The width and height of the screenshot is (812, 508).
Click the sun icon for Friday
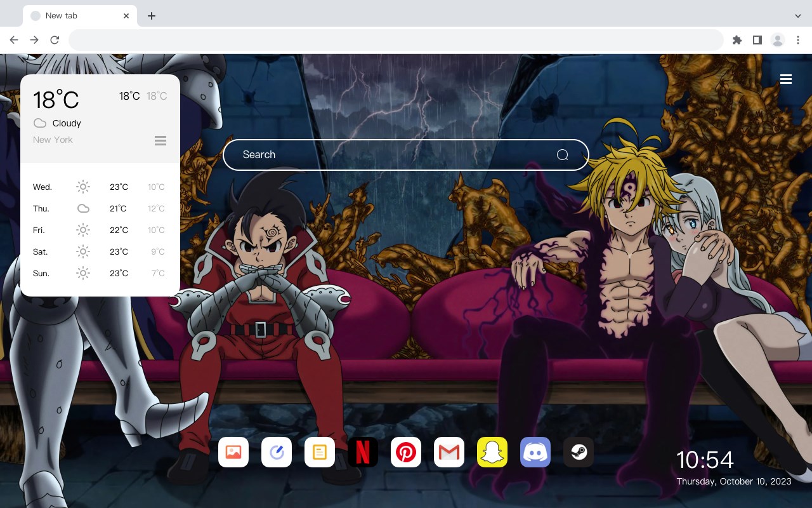coord(83,230)
